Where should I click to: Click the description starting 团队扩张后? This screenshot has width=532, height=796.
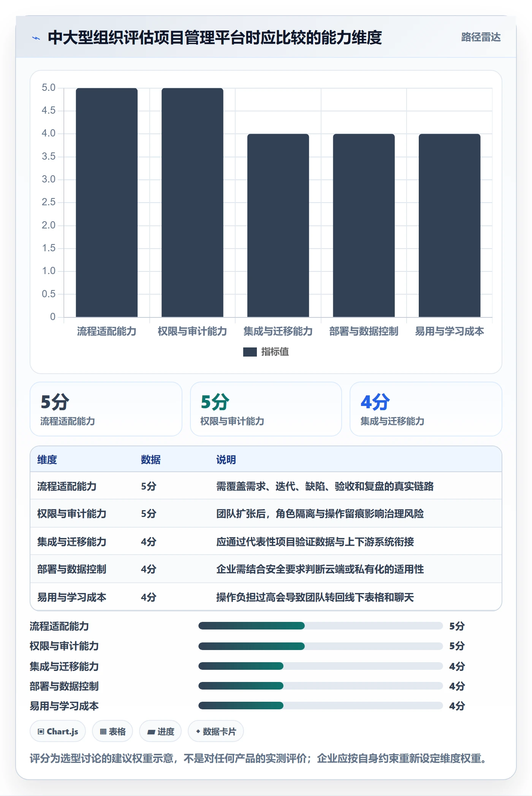(x=320, y=514)
